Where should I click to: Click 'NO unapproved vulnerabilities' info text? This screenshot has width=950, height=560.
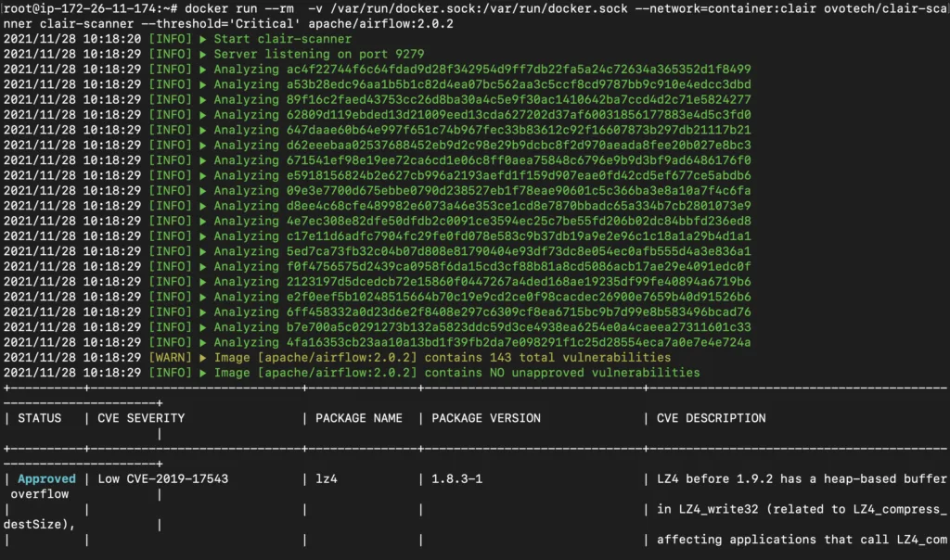(x=595, y=373)
